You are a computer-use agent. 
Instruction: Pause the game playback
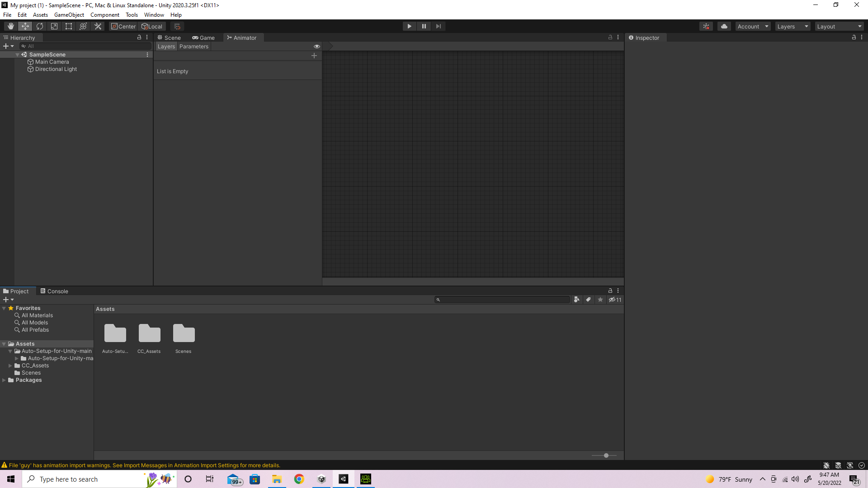424,26
